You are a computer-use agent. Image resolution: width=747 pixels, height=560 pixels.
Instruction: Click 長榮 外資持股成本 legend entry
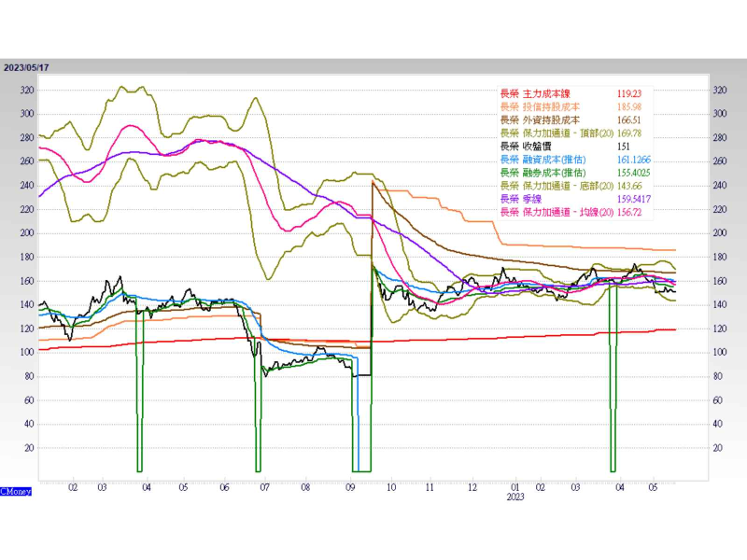click(540, 120)
